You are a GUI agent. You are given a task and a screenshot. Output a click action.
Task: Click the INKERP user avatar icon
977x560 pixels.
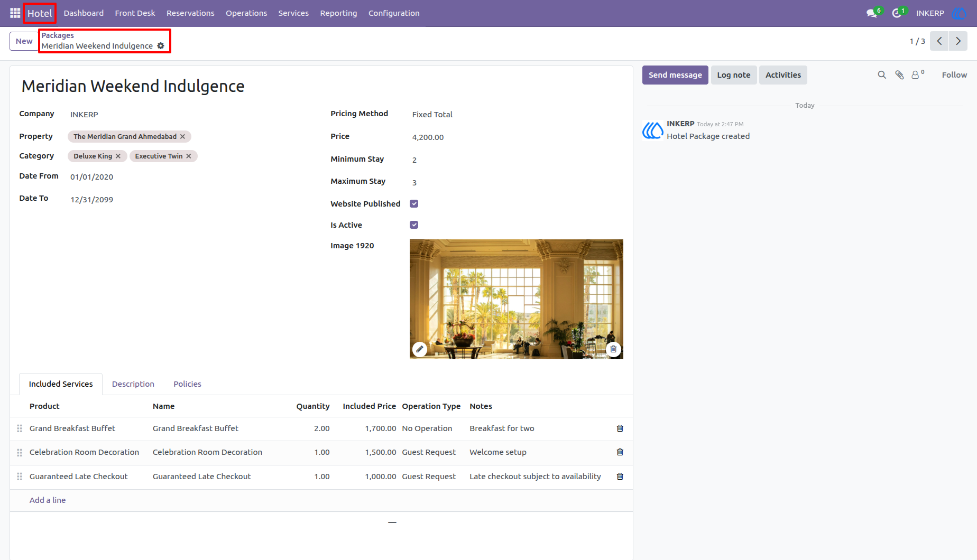958,13
